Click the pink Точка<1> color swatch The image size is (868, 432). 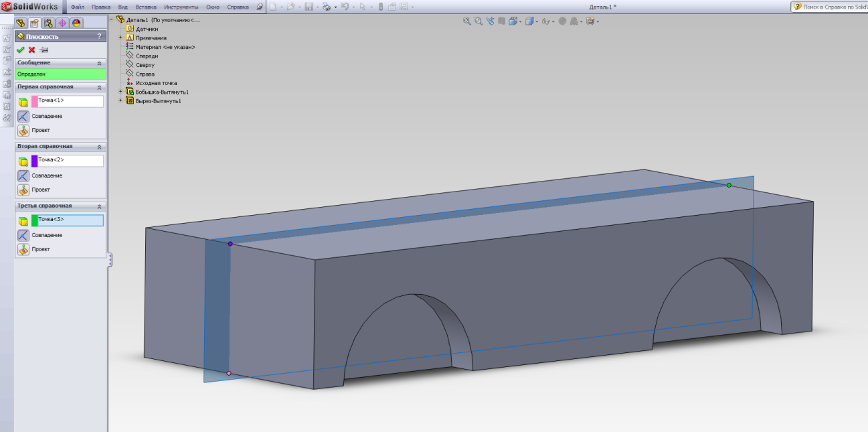tap(35, 102)
